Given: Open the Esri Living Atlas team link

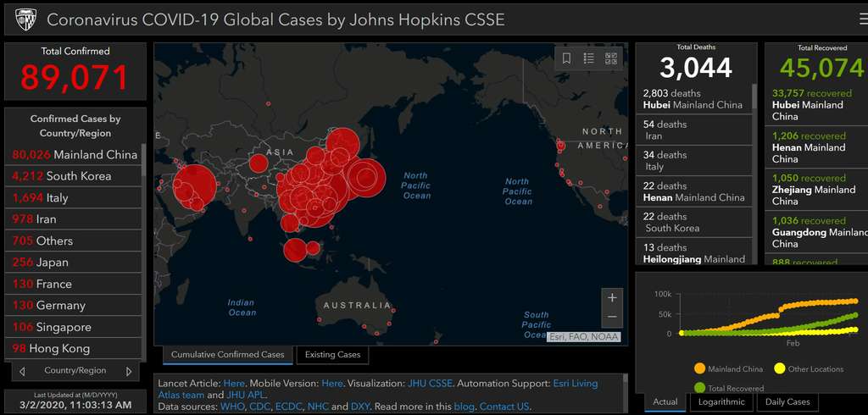Looking at the screenshot, I should click(576, 383).
